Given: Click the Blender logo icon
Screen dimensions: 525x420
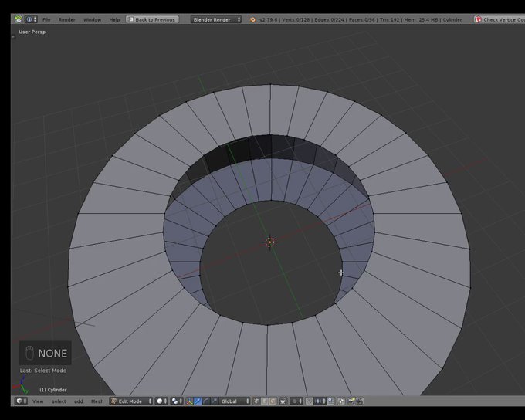Looking at the screenshot, I should 252,20.
